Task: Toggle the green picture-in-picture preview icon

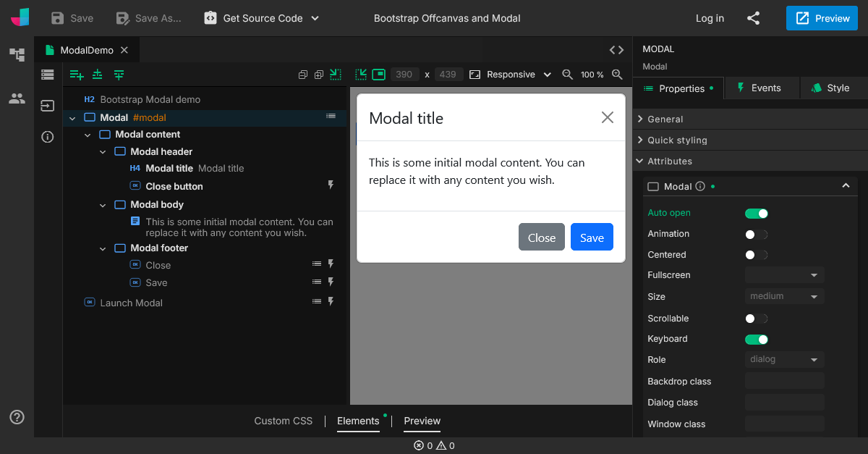Action: point(378,74)
